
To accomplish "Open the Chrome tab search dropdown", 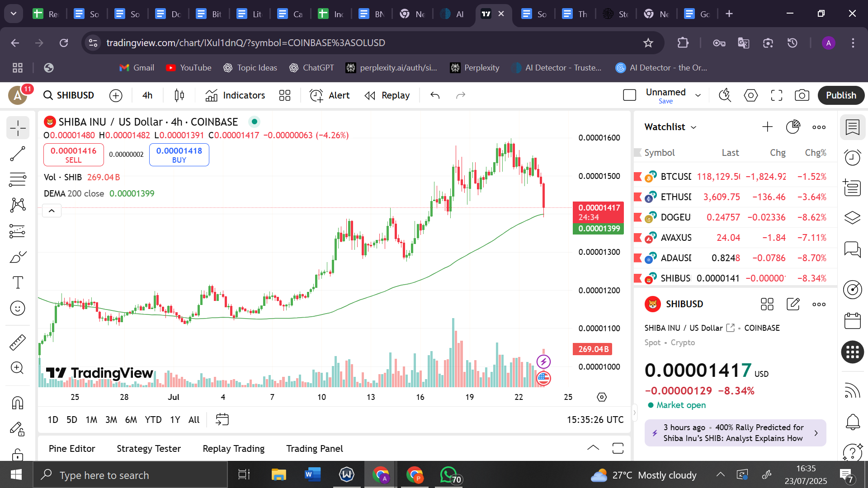I will [x=14, y=14].
